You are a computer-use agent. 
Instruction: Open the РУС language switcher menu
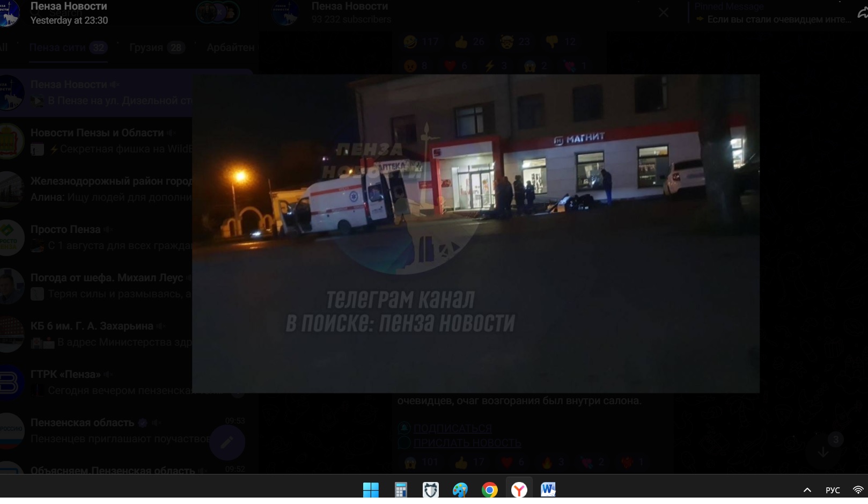point(833,490)
